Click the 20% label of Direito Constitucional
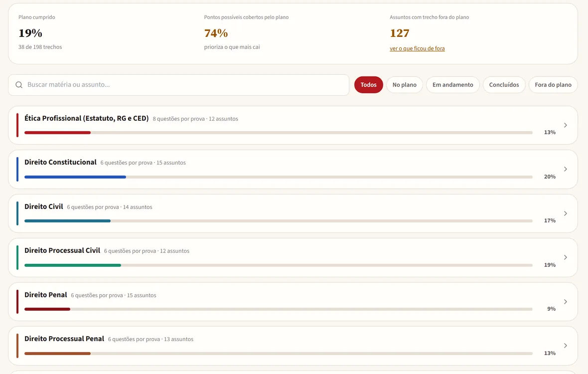The height and width of the screenshot is (374, 588). [550, 177]
